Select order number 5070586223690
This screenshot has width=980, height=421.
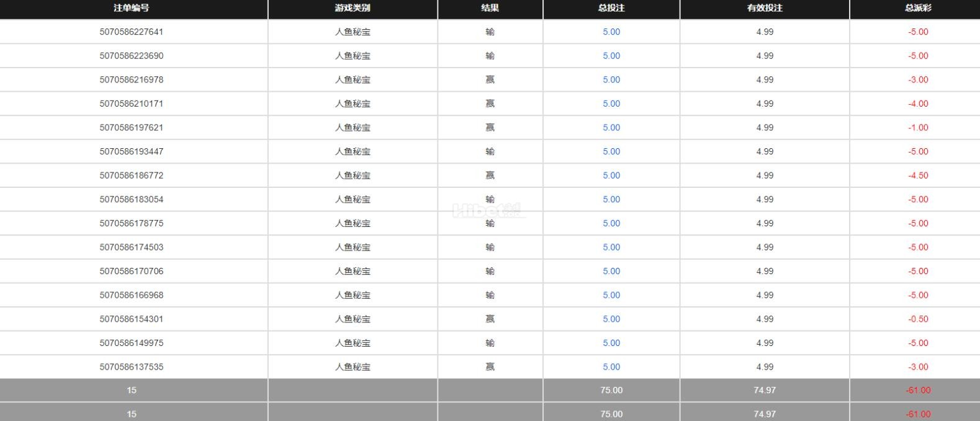tap(131, 56)
